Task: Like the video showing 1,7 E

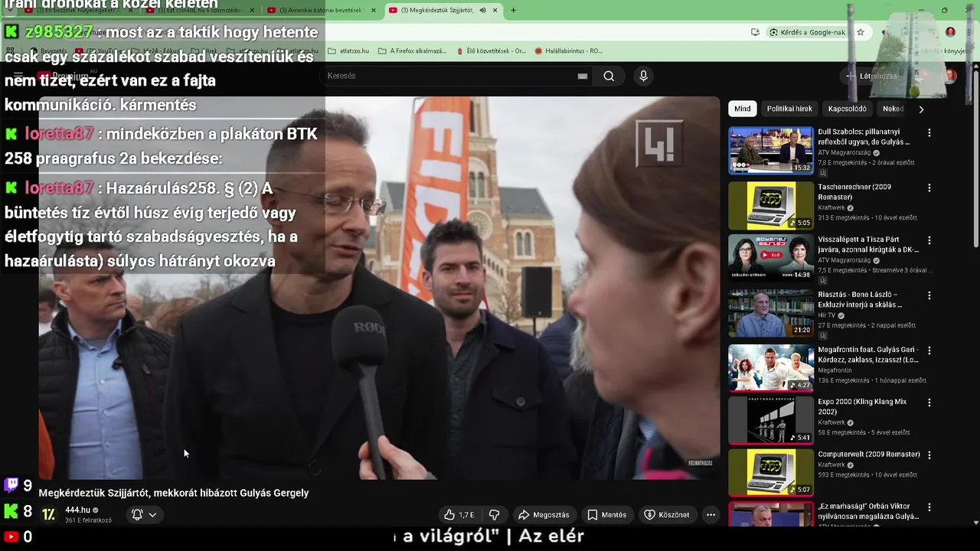Action: pos(459,515)
